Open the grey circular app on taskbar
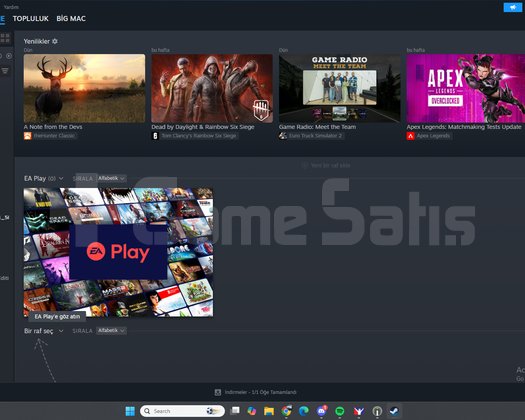Screen dimensions: 525x420 tap(377, 411)
